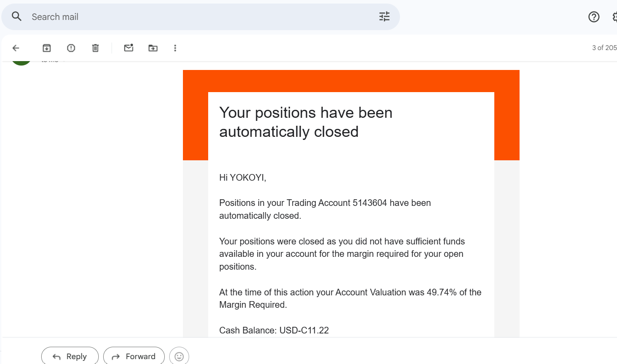Click the Trading Account 5143604 sentence
Viewport: 617px width, 364px height.
[325, 209]
